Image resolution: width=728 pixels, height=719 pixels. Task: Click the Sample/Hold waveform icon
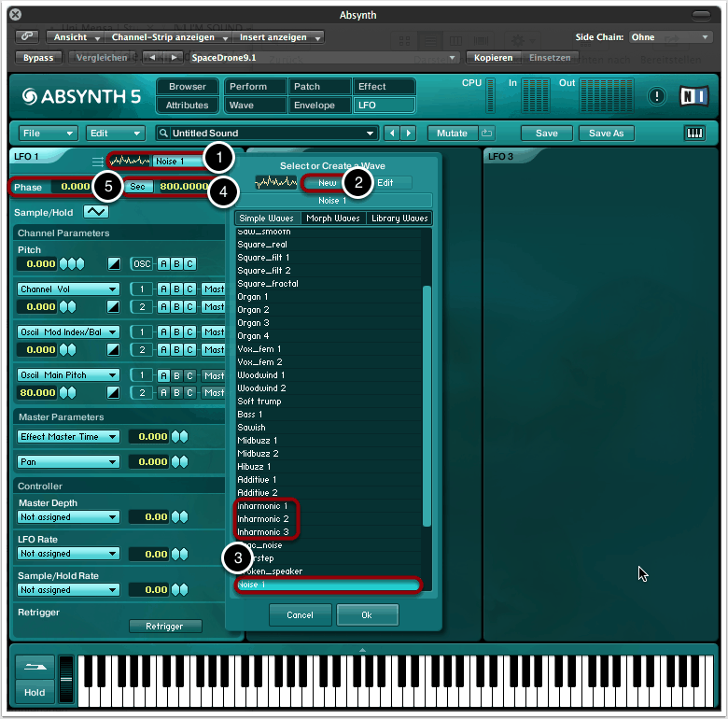click(96, 212)
